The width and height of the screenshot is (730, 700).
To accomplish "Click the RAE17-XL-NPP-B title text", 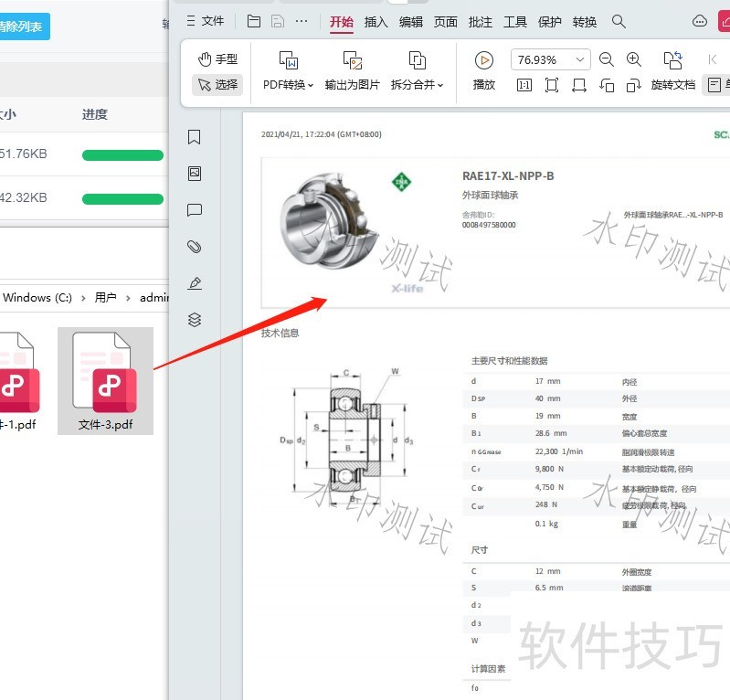I will pos(508,176).
